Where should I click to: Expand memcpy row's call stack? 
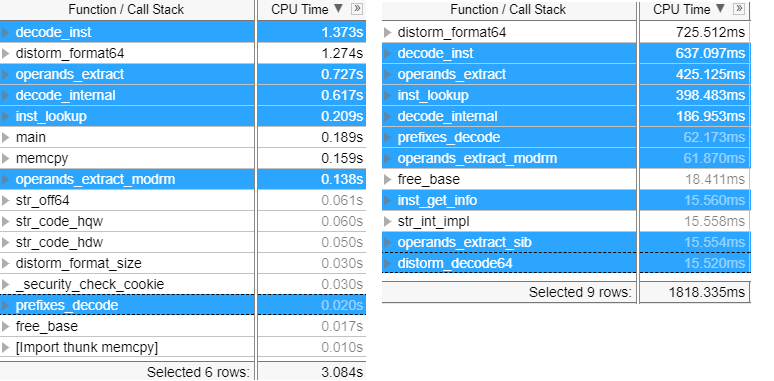point(5,158)
